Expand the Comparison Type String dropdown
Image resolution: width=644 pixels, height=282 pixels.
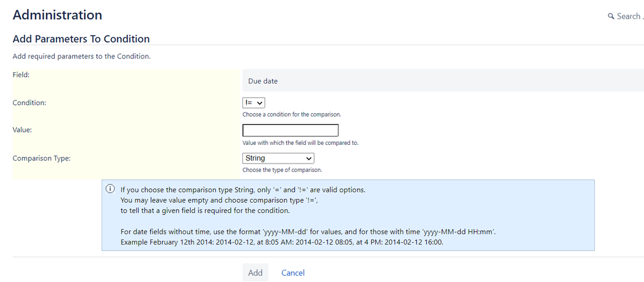(278, 158)
